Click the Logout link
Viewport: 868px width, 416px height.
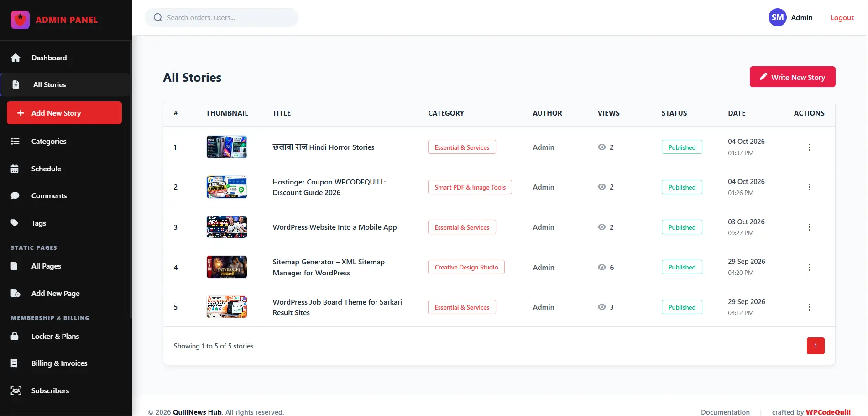842,17
